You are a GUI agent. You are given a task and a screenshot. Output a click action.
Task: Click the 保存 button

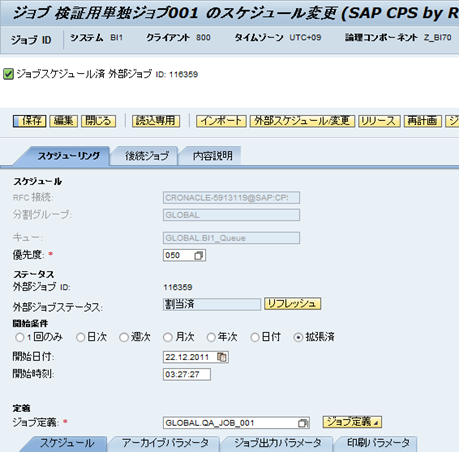pos(30,121)
